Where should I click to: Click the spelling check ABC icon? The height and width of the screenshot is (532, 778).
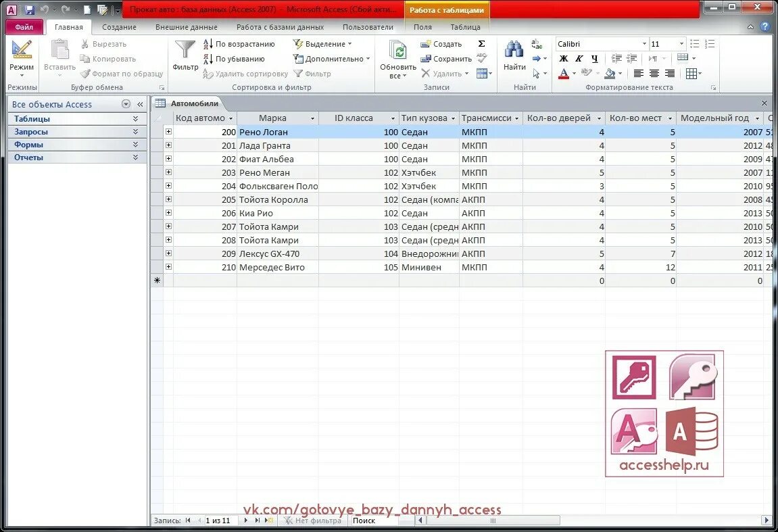[x=481, y=59]
